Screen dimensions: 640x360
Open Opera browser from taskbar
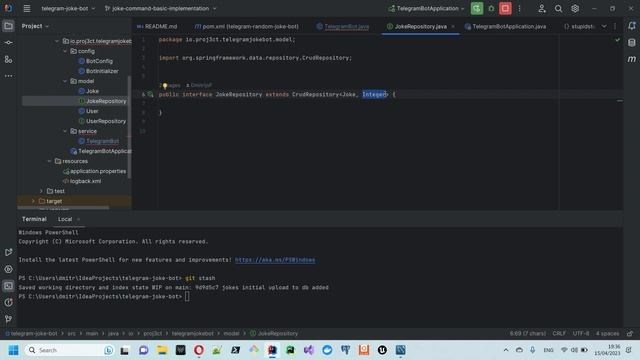point(199,350)
